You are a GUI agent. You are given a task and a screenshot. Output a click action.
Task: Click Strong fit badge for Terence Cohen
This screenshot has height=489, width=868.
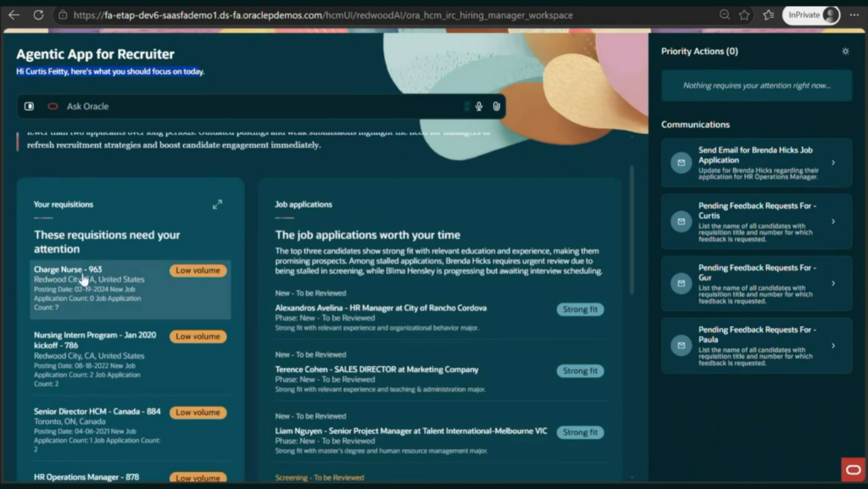click(x=580, y=370)
